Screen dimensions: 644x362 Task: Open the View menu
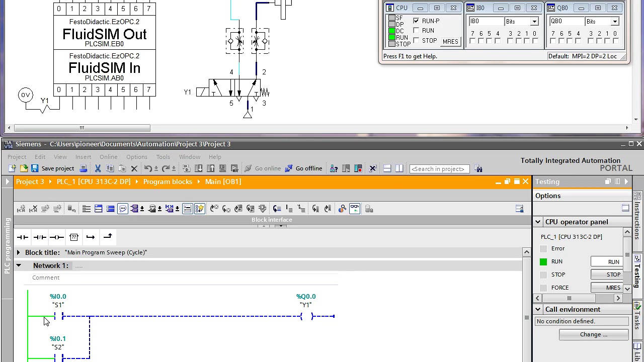click(x=60, y=157)
